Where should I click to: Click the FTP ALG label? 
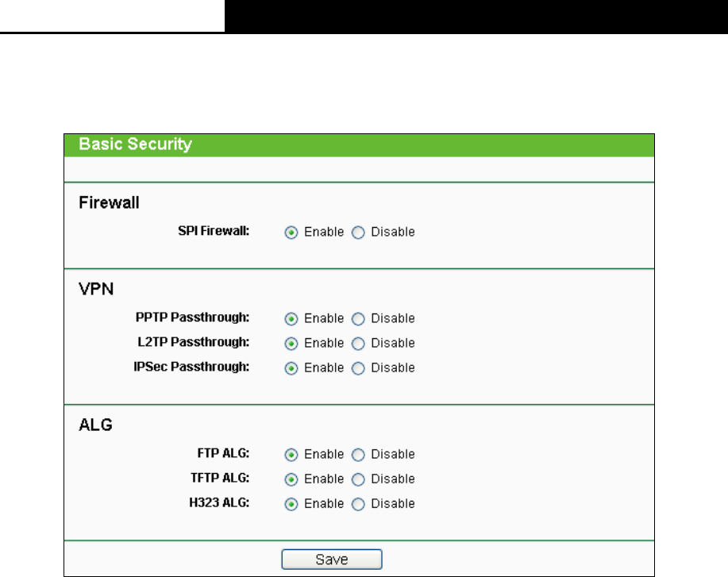[223, 453]
